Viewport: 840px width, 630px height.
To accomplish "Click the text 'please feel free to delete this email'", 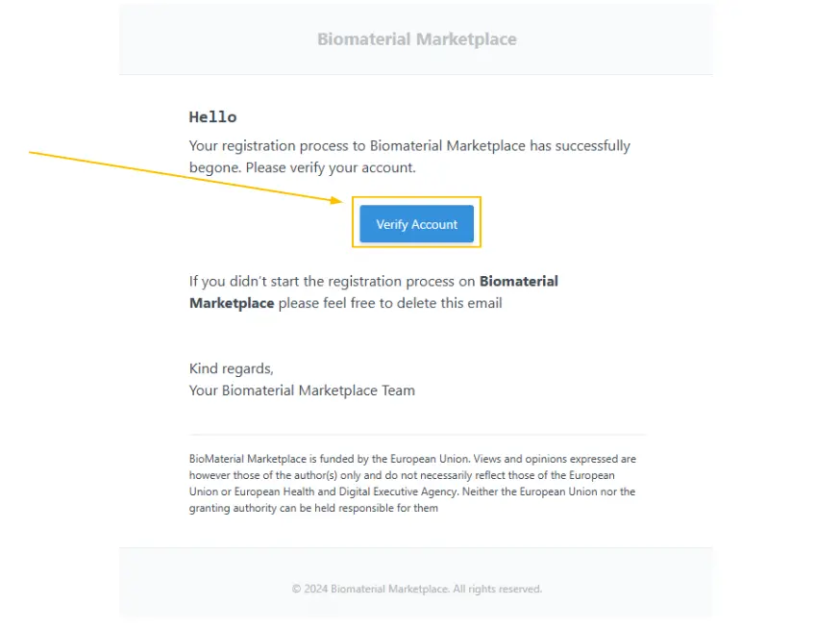I will (390, 303).
